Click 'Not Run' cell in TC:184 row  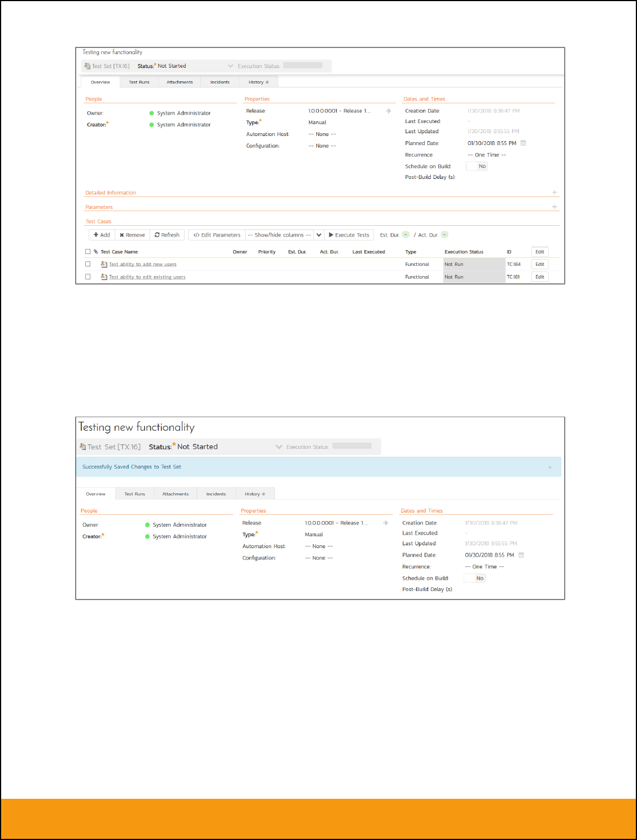pos(474,264)
